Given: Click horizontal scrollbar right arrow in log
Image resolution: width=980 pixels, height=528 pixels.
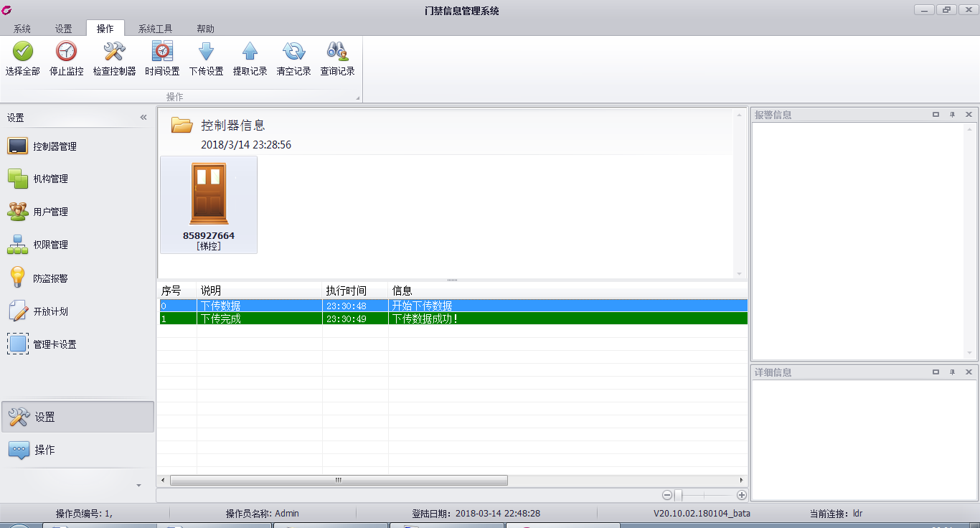Looking at the screenshot, I should click(x=742, y=481).
